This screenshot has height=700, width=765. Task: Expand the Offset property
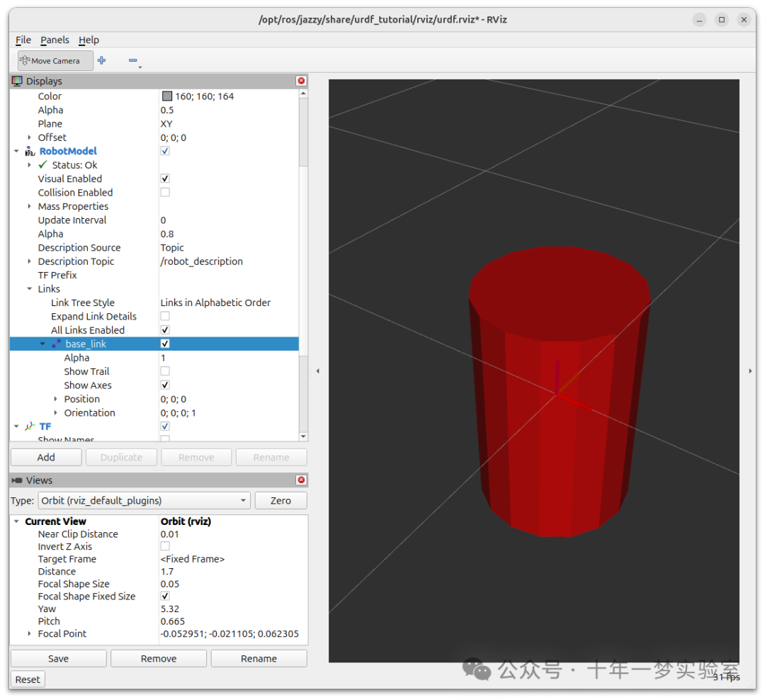coord(29,137)
